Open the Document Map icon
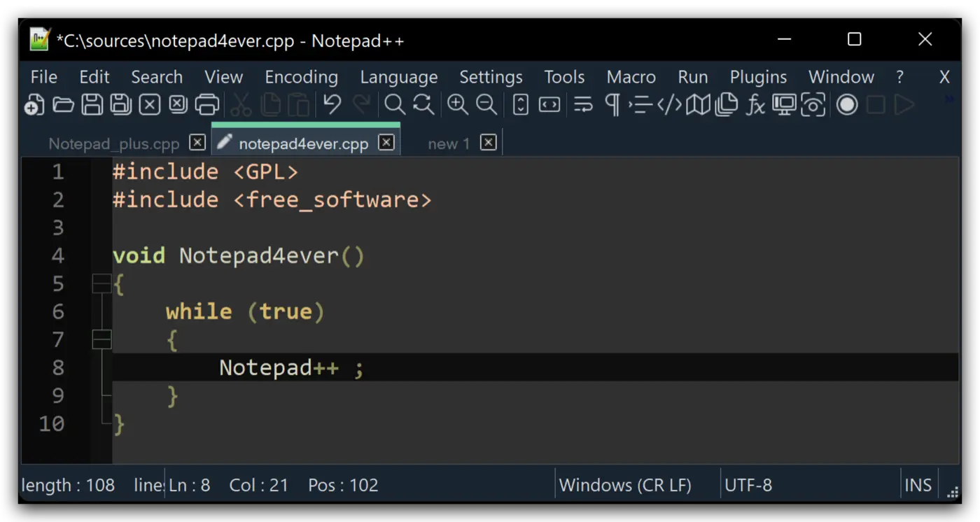The width and height of the screenshot is (980, 522). coord(698,105)
